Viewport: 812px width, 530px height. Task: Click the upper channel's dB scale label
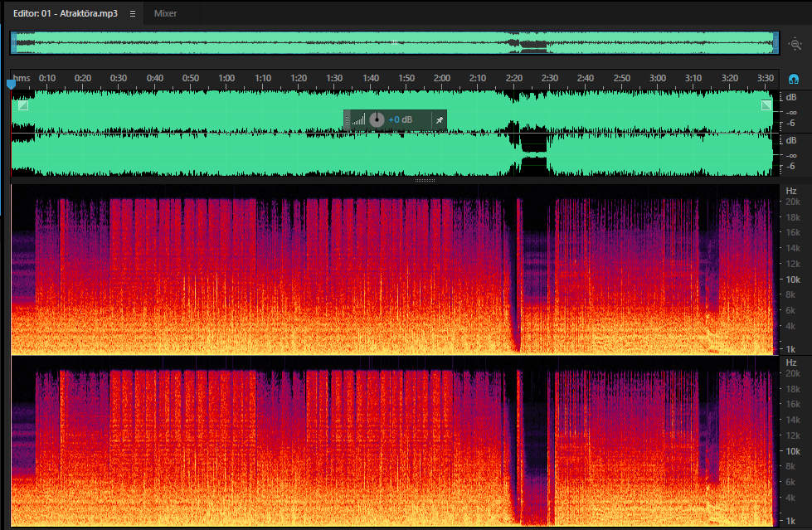[790, 97]
